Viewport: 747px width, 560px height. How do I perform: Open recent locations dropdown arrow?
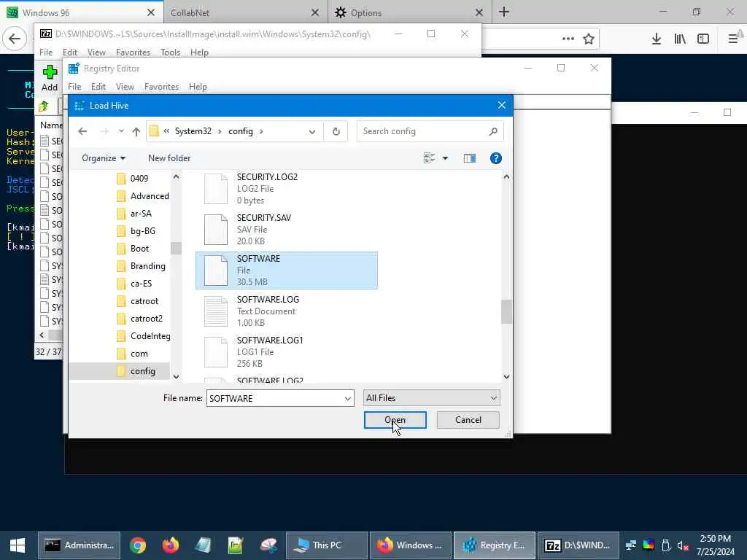(121, 131)
